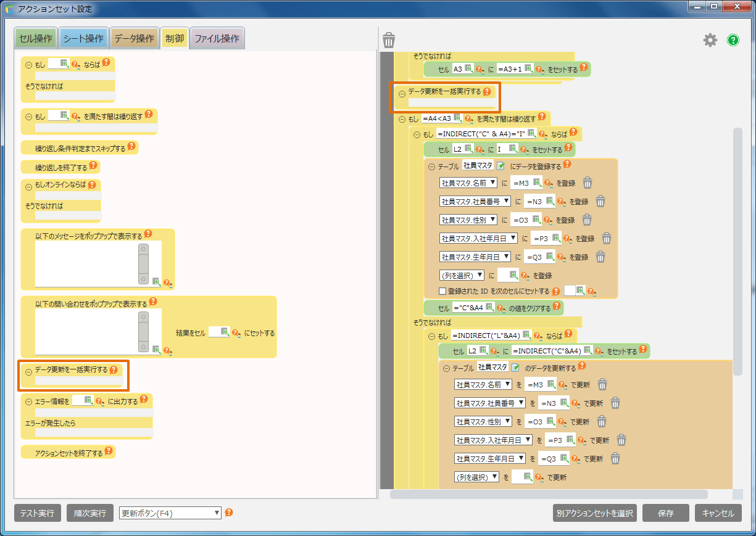Click the large trash can icon above the workspace
The image size is (756, 536).
(389, 41)
